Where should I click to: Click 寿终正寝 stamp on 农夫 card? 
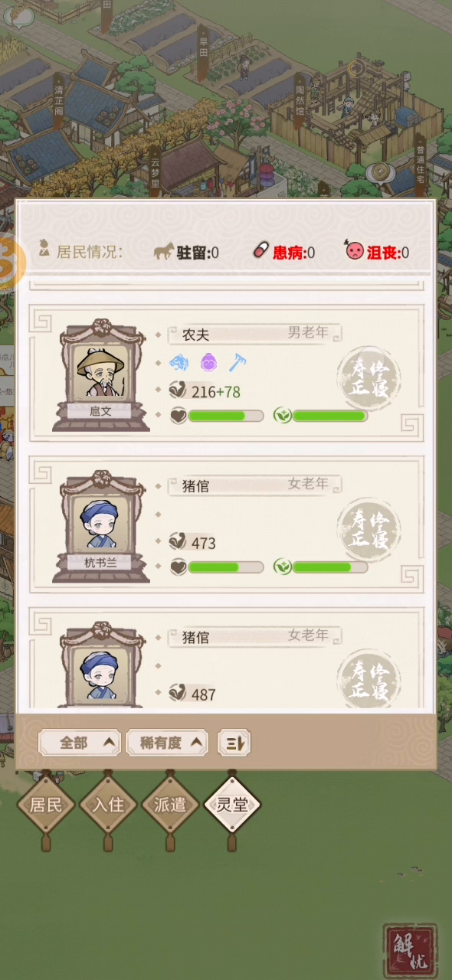[368, 378]
